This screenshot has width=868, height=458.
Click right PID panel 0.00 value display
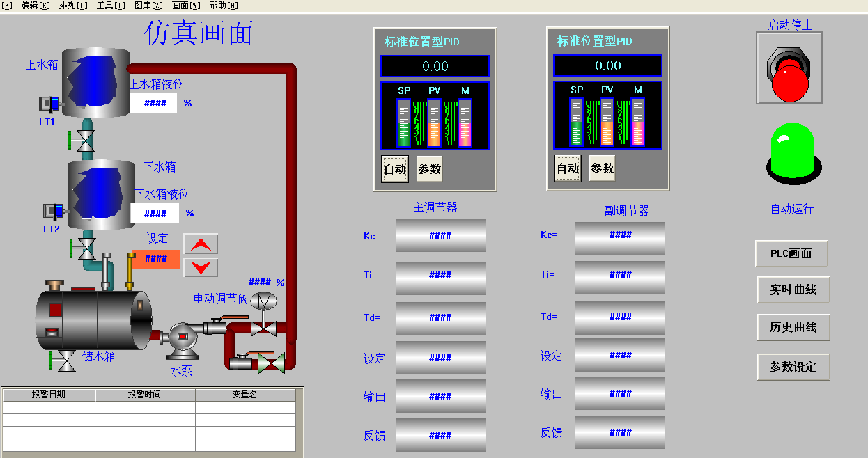click(607, 65)
